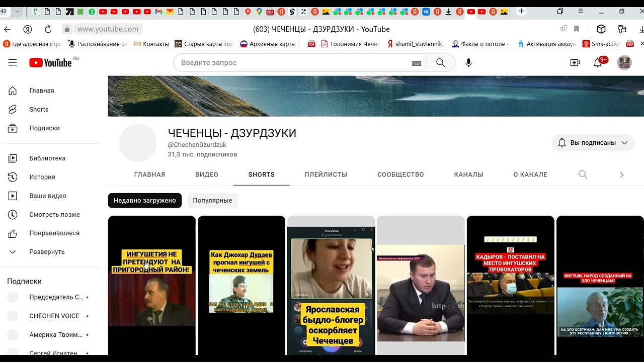Screen dimensions: 644x362
Task: Open on-screen keyboard icon in search box
Action: pyautogui.click(x=417, y=63)
